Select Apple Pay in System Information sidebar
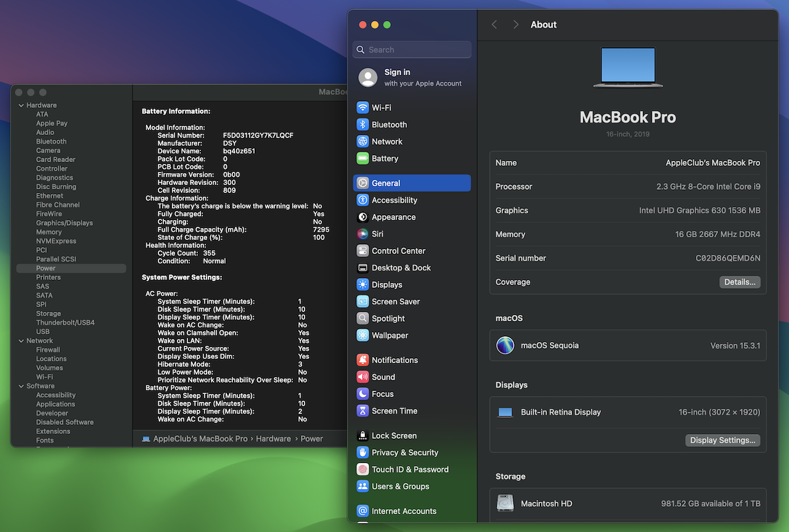 point(52,123)
